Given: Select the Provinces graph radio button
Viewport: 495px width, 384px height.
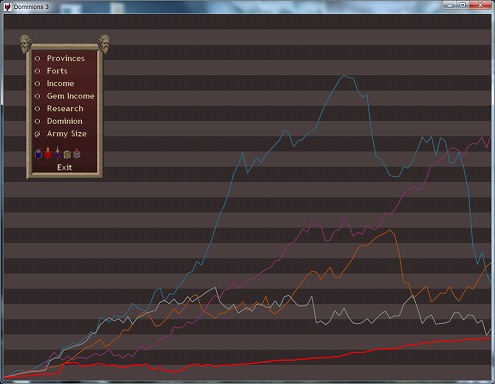Looking at the screenshot, I should point(37,58).
